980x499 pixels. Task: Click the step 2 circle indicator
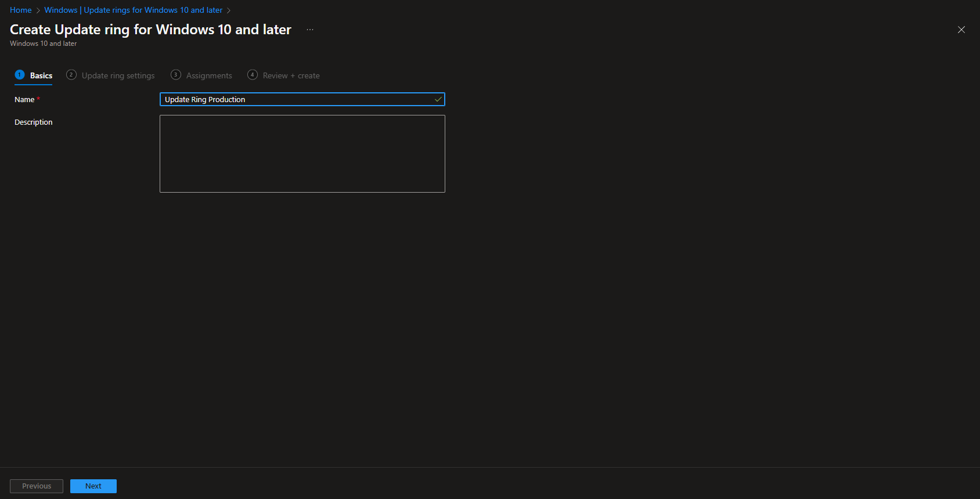[71, 75]
